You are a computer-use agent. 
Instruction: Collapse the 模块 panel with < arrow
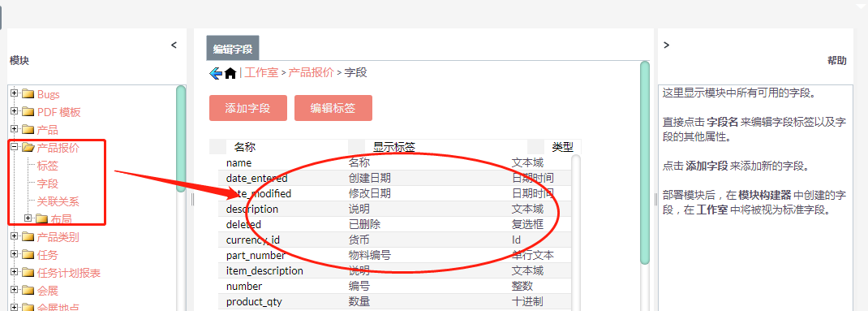point(174,45)
